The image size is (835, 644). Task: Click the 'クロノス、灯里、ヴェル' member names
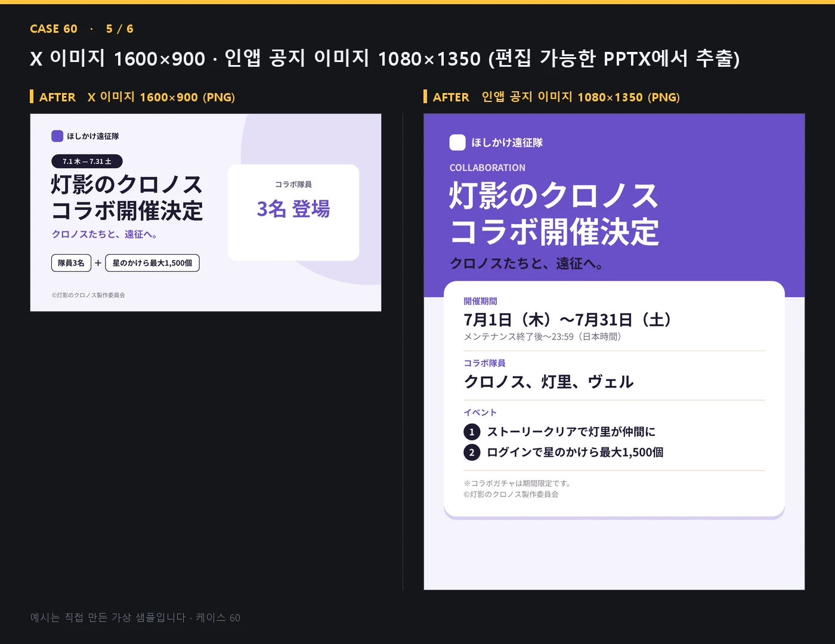[549, 382]
